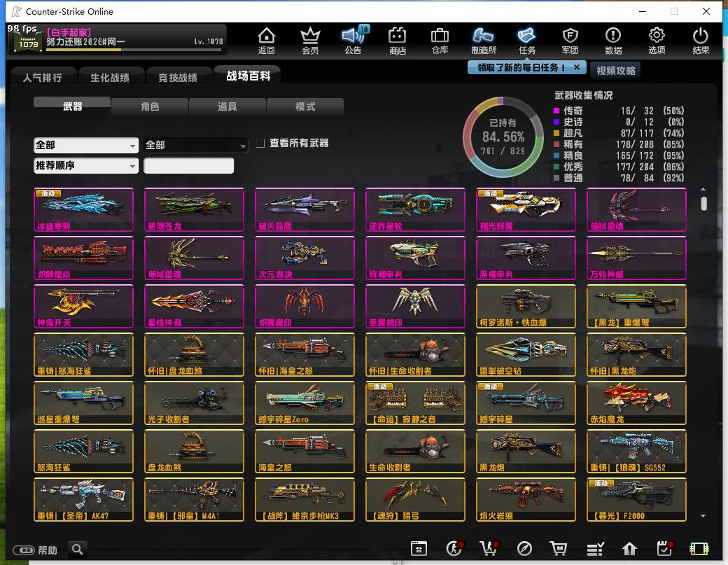Viewport: 728px width, 565px height.
Task: Open the film strip icon
Action: 699,549
